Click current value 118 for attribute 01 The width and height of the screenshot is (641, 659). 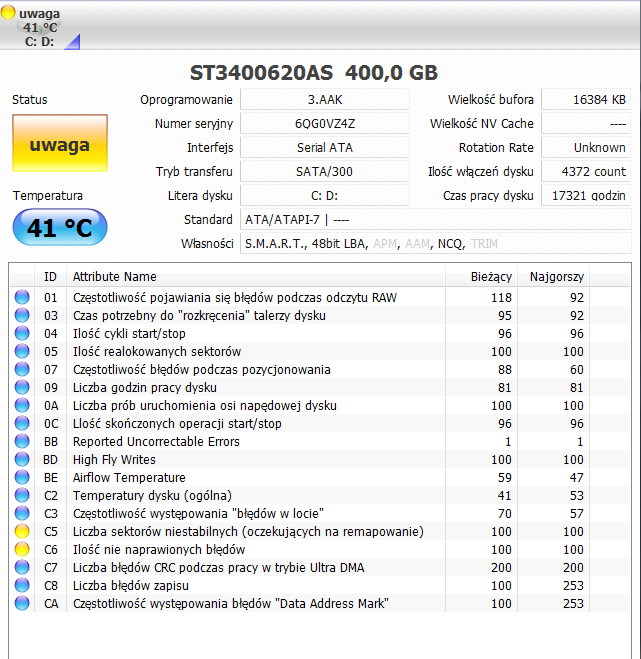tap(501, 298)
